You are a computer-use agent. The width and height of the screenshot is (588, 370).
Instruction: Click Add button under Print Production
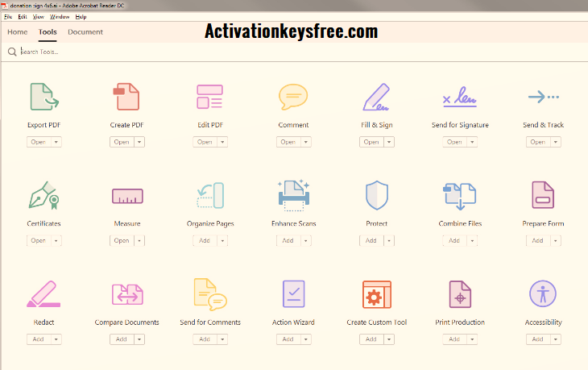454,339
